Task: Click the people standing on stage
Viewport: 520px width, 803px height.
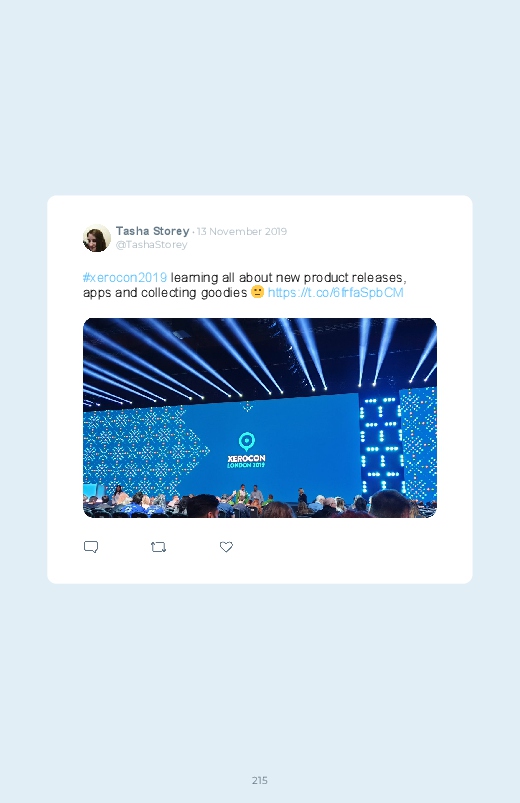Action: tap(249, 494)
